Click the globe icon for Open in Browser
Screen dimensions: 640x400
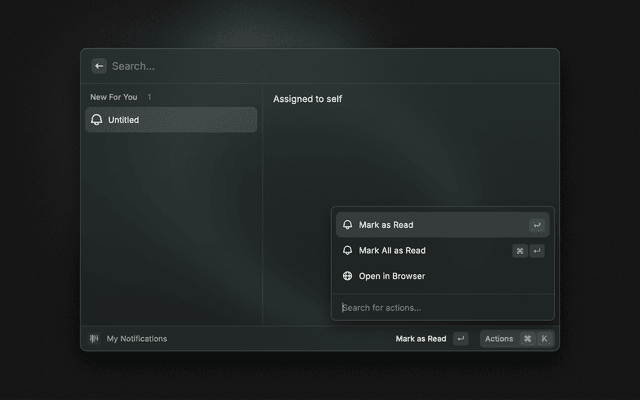[x=347, y=276]
